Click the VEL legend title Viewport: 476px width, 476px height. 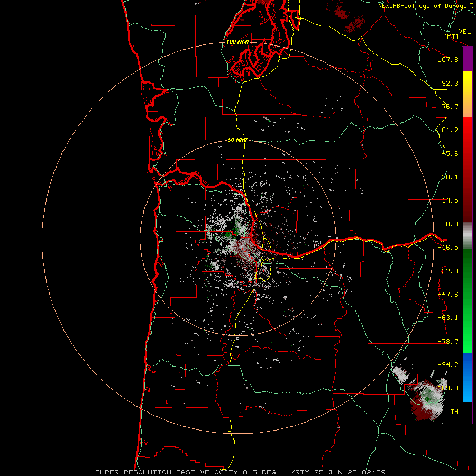click(465, 32)
